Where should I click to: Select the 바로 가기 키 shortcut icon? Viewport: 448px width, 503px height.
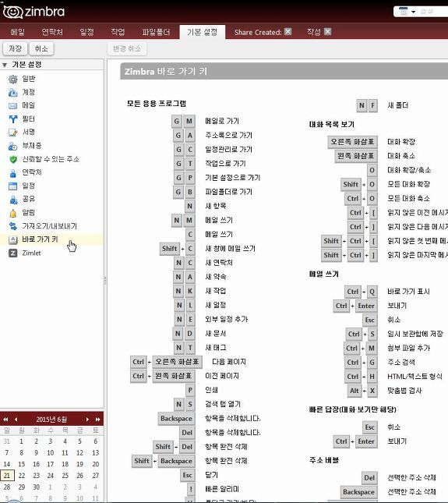pyautogui.click(x=12, y=239)
